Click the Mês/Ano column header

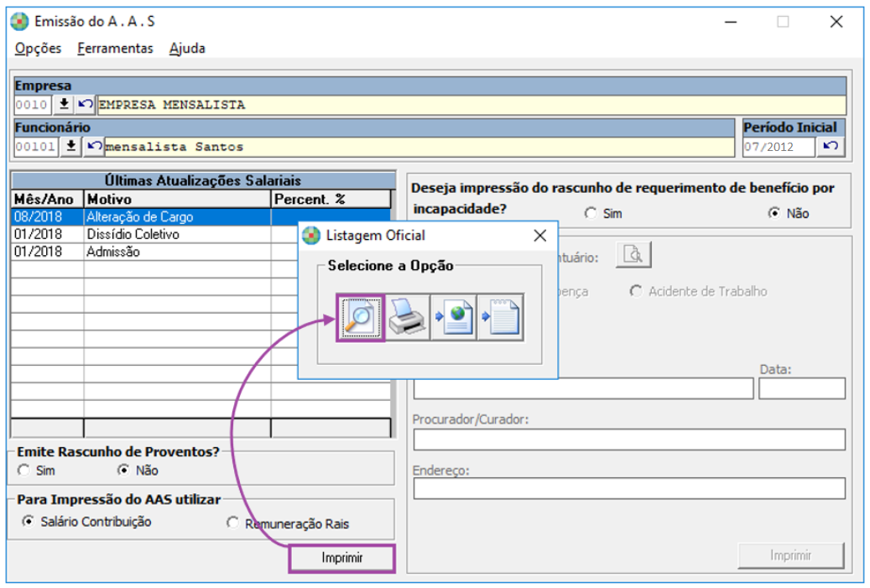[x=47, y=199]
